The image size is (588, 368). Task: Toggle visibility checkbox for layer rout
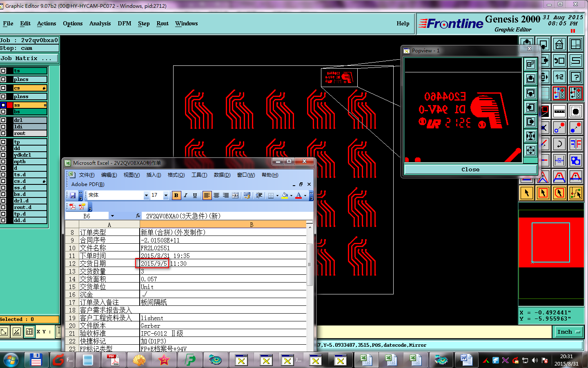point(3,133)
